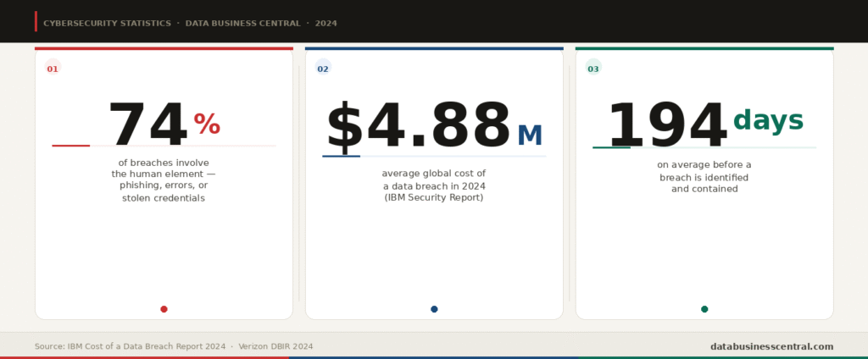Select the blue dot below the second card
The width and height of the screenshot is (868, 359).
[434, 309]
